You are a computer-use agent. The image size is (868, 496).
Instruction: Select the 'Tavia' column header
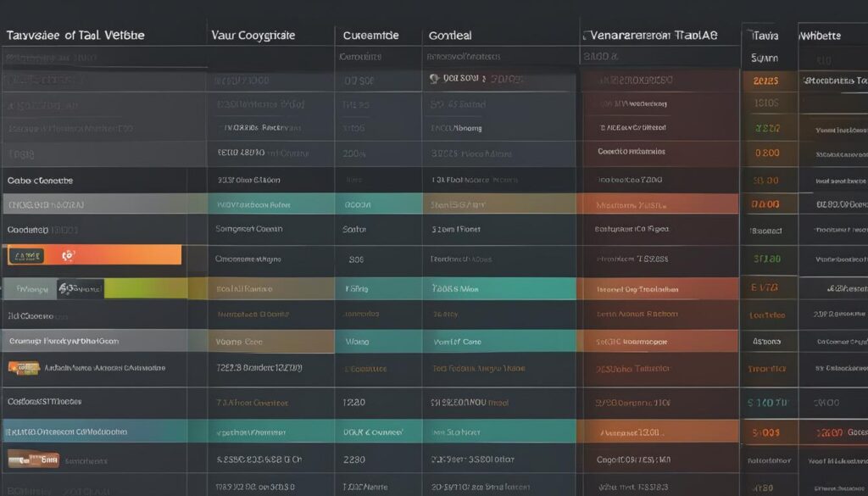(765, 36)
